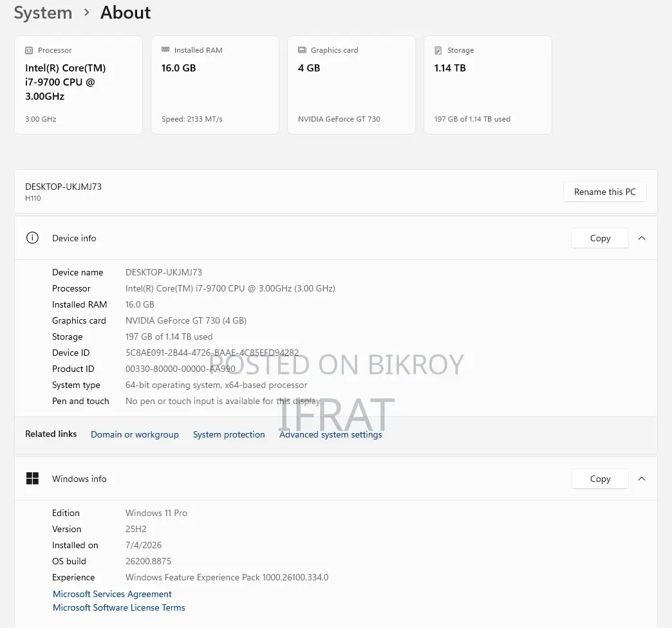The width and height of the screenshot is (672, 628).
Task: Click NVIDIA GeForce GT 730 (4 GB) value
Action: point(186,320)
